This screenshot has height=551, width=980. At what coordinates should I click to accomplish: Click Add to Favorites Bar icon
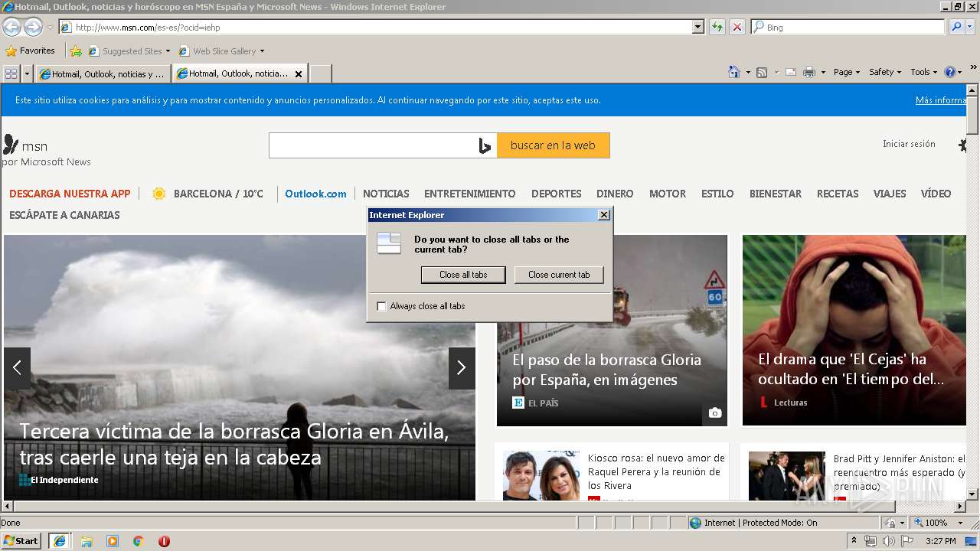coord(76,51)
